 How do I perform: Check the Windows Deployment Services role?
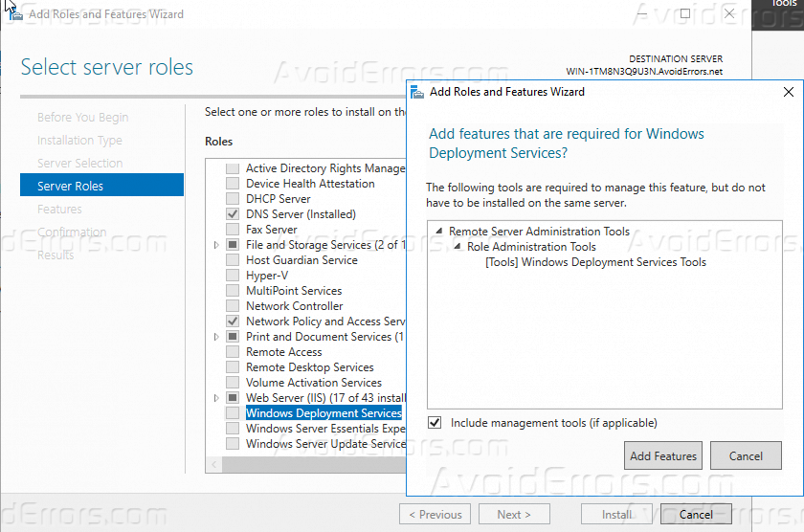point(233,413)
